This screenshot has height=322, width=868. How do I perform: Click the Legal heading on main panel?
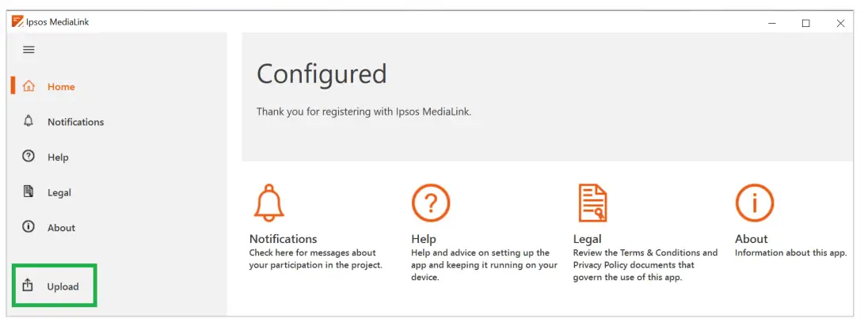click(x=587, y=239)
